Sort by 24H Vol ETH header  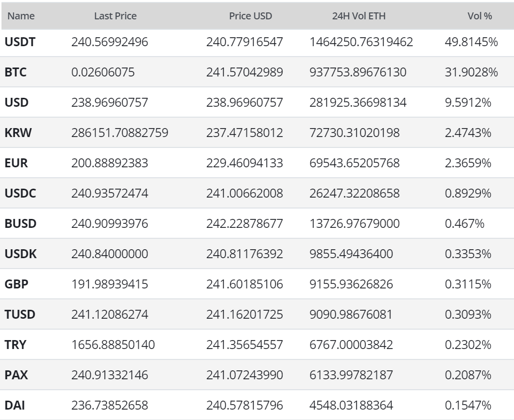[359, 16]
